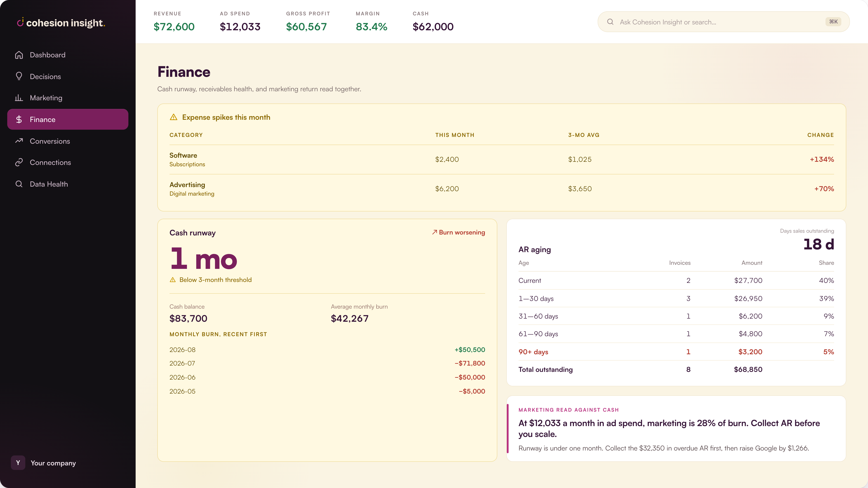Click the Connections link icon
This screenshot has width=868, height=488.
(19, 162)
